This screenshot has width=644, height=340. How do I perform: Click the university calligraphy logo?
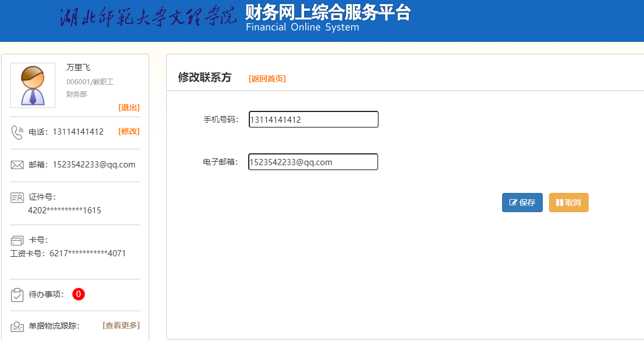[x=149, y=18]
